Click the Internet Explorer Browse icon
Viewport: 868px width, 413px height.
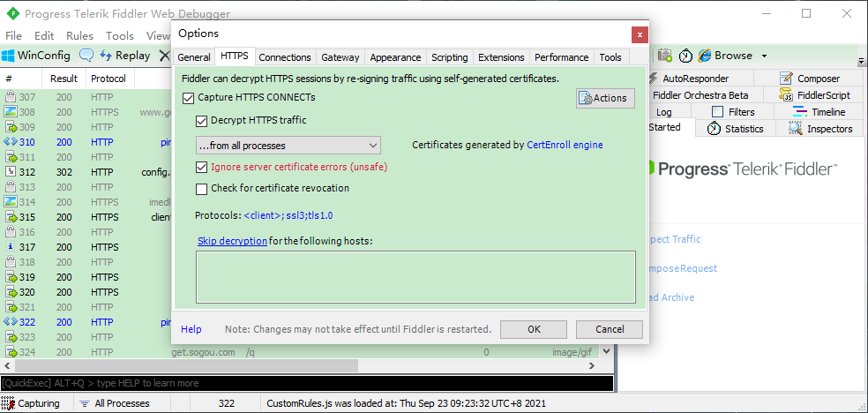point(704,56)
